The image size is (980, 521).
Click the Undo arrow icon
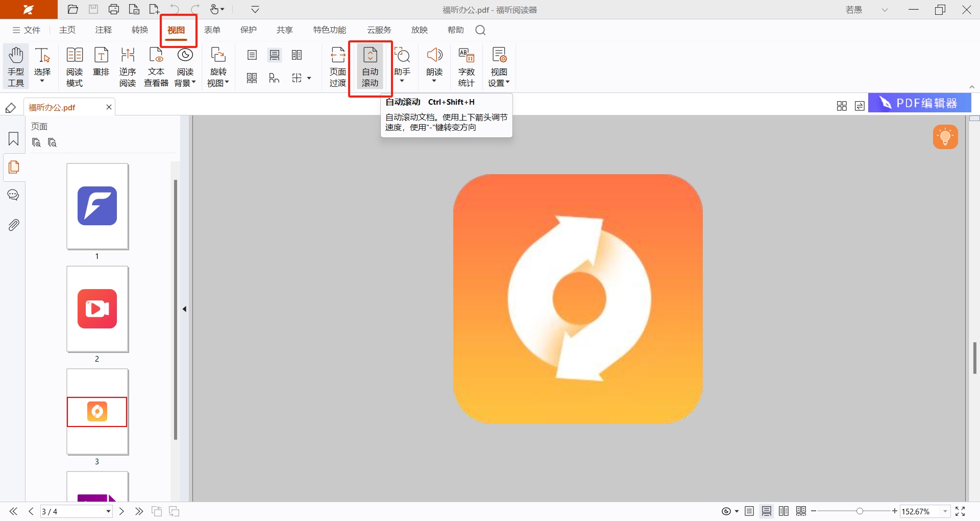click(x=175, y=9)
